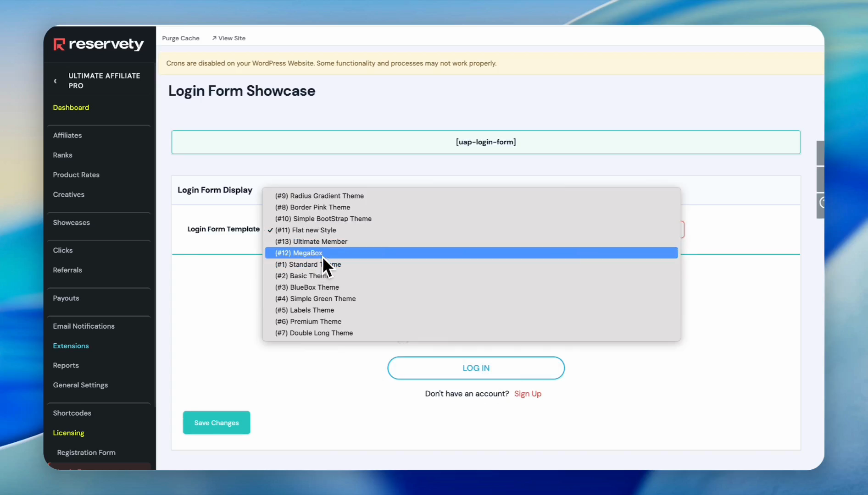Click the View Site arrow icon
This screenshot has width=868, height=495.
pos(214,38)
